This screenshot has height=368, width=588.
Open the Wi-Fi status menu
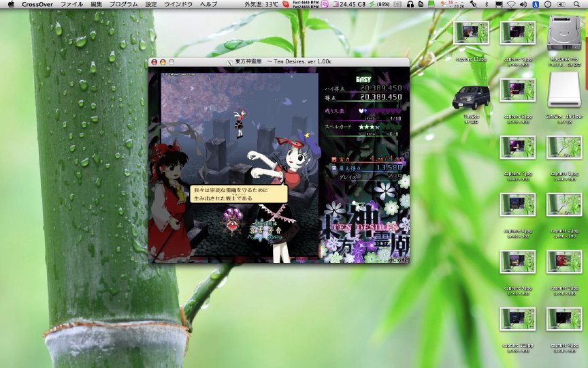click(x=511, y=4)
